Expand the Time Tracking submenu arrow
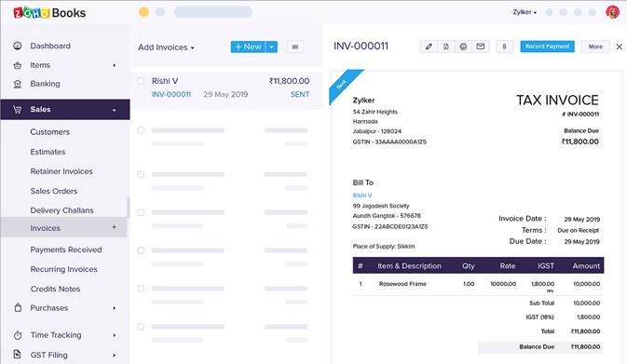 [x=114, y=335]
